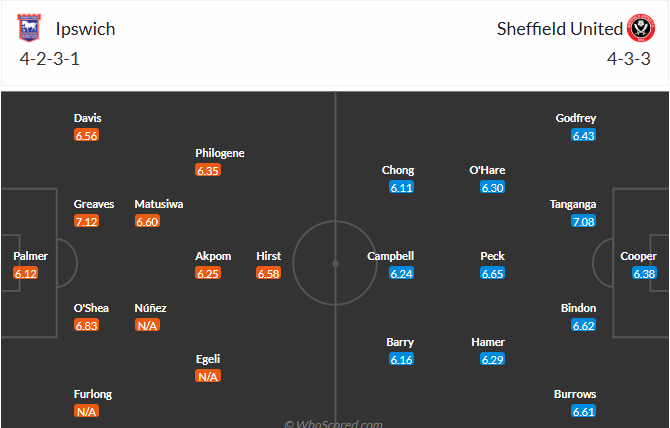Click the WhoScored.com watermark
This screenshot has height=428, width=670.
point(333,424)
